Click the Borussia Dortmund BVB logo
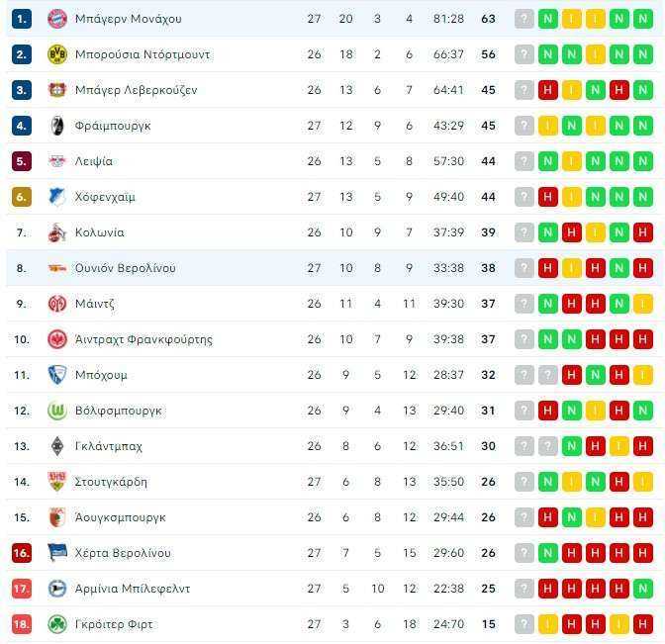Screen dimensions: 665x644 point(57,54)
